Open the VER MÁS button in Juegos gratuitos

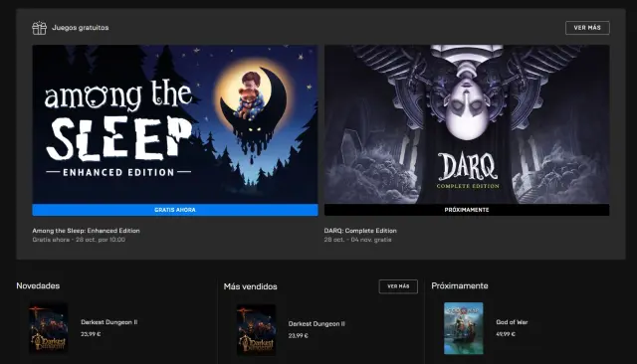(x=587, y=28)
